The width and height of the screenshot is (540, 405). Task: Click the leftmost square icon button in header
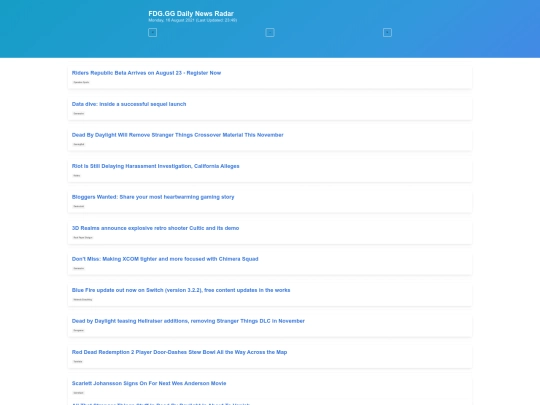[x=152, y=33]
